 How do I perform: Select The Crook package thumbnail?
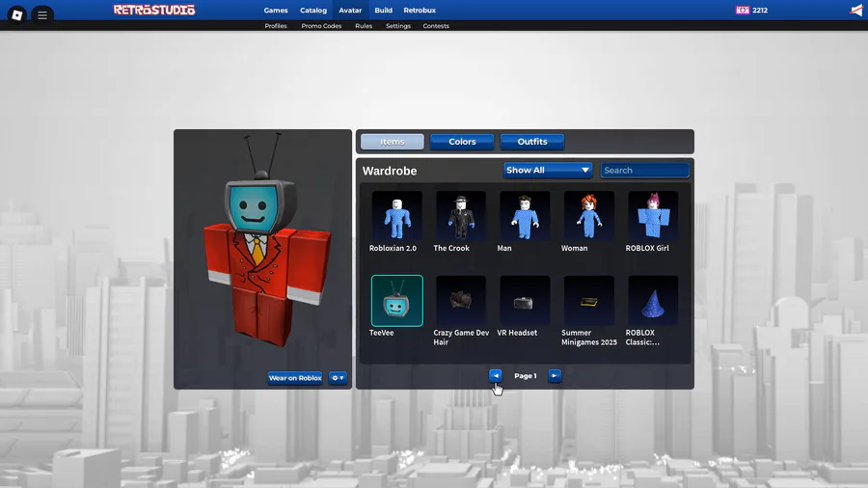[461, 216]
